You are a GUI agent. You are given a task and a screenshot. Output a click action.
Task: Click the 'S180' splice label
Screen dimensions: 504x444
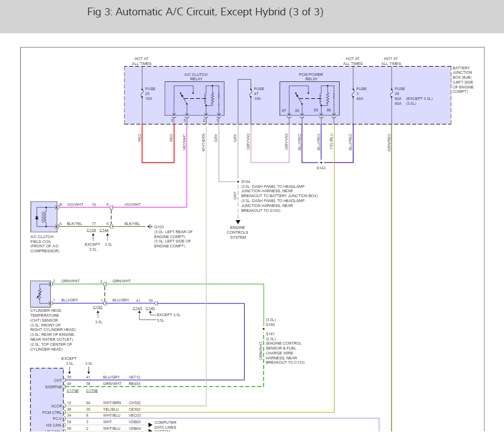pyautogui.click(x=270, y=325)
